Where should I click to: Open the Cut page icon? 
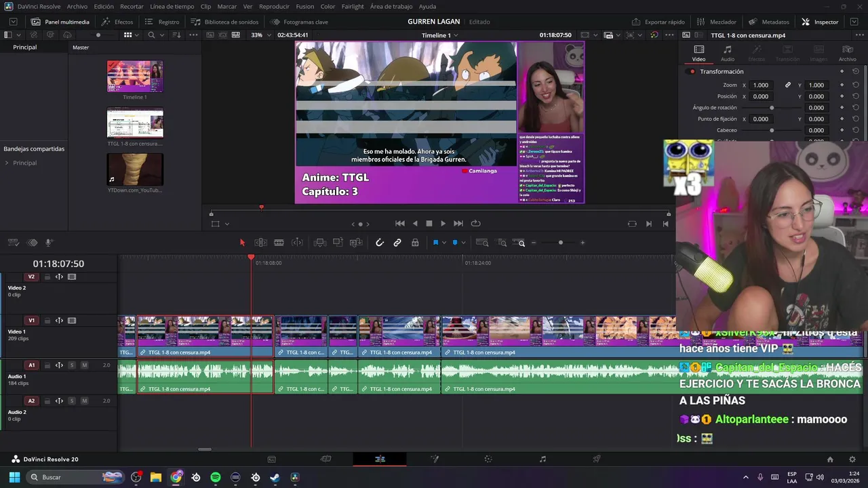[x=325, y=459]
